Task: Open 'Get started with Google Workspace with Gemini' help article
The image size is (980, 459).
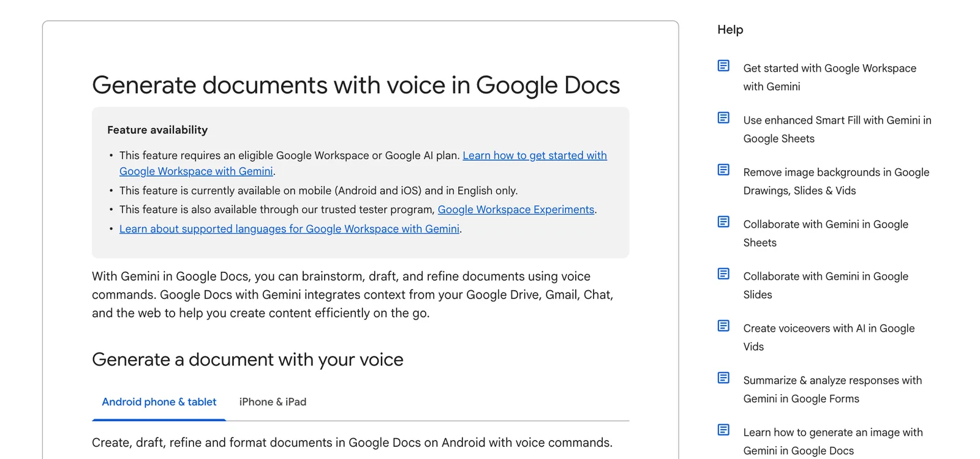Action: click(x=830, y=77)
